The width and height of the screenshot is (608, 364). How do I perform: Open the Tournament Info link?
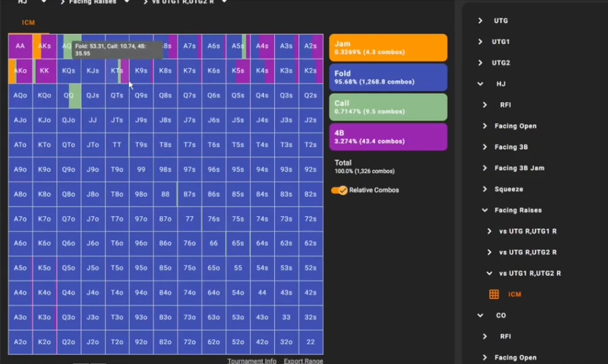(252, 361)
